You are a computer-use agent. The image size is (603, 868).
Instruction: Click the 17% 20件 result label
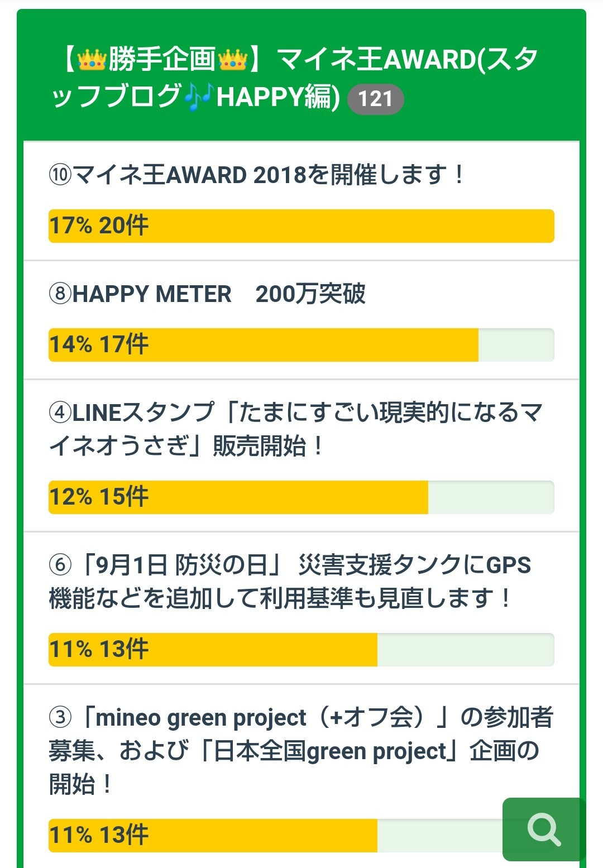[x=99, y=226]
